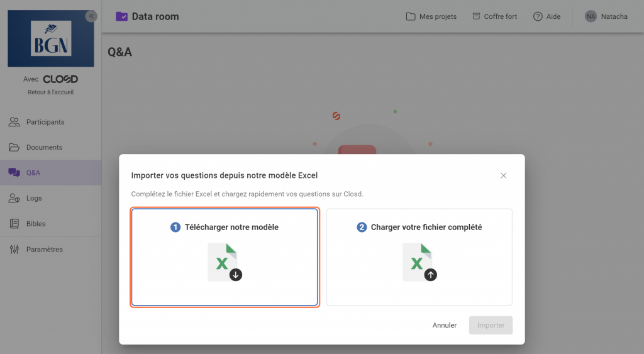Click the Participants people icon
Screen dimensions: 644x354
click(14, 122)
